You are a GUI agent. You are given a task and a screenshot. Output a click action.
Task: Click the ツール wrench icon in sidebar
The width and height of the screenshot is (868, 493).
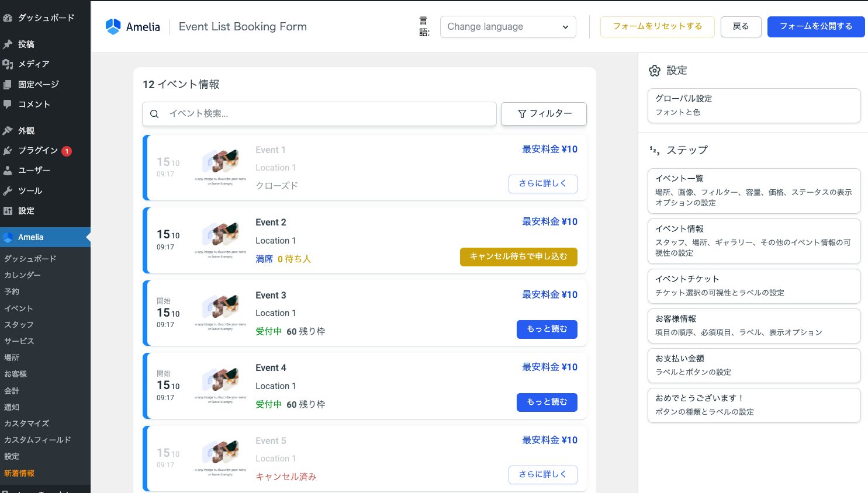(x=8, y=191)
